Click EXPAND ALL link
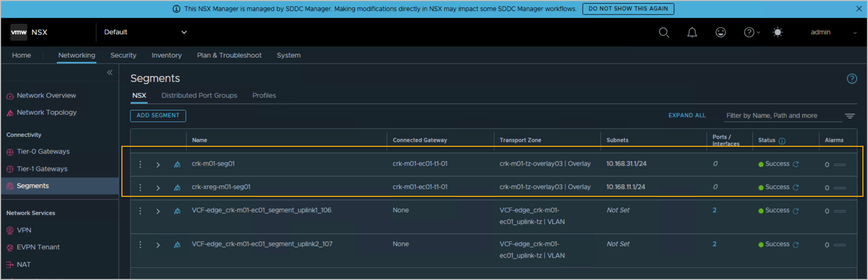The image size is (868, 280). click(x=687, y=116)
